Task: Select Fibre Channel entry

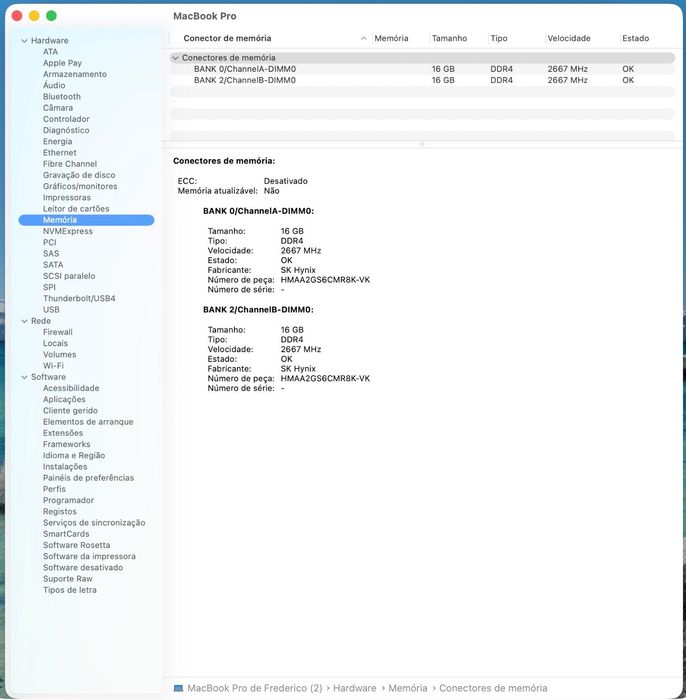Action: point(70,164)
